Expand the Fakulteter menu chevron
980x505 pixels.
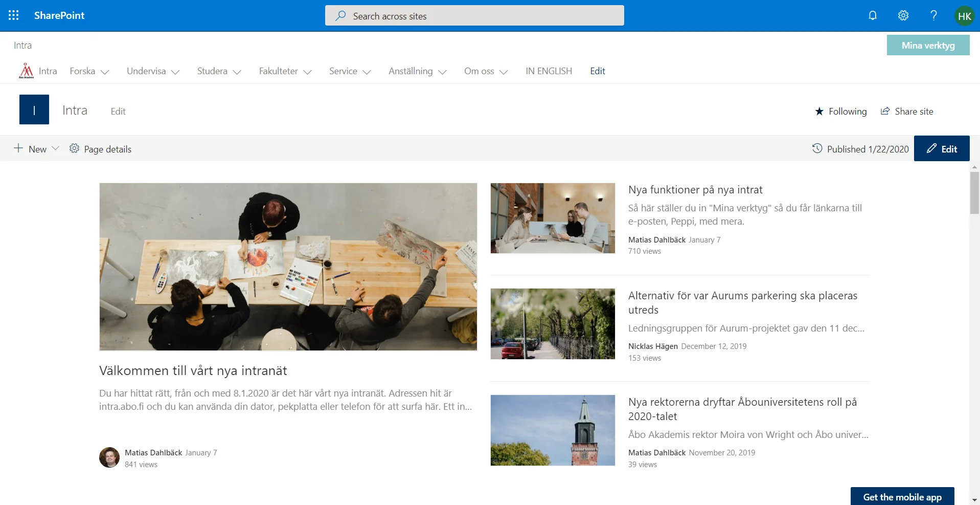coord(307,72)
